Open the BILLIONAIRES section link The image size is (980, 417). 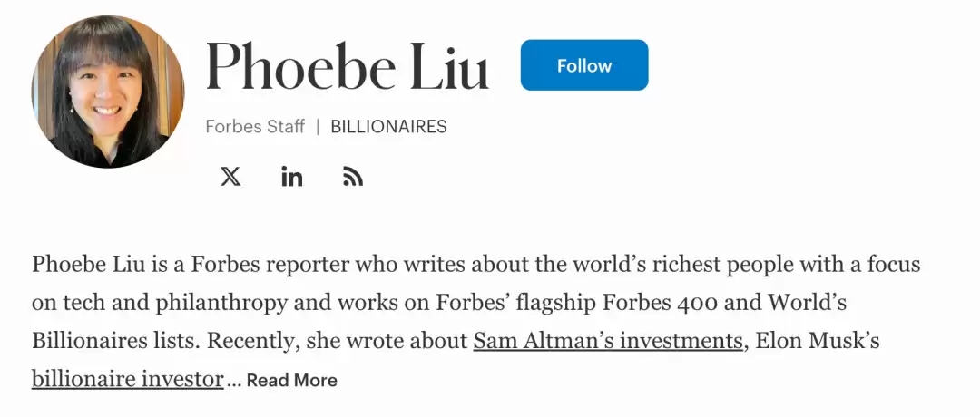pos(388,127)
